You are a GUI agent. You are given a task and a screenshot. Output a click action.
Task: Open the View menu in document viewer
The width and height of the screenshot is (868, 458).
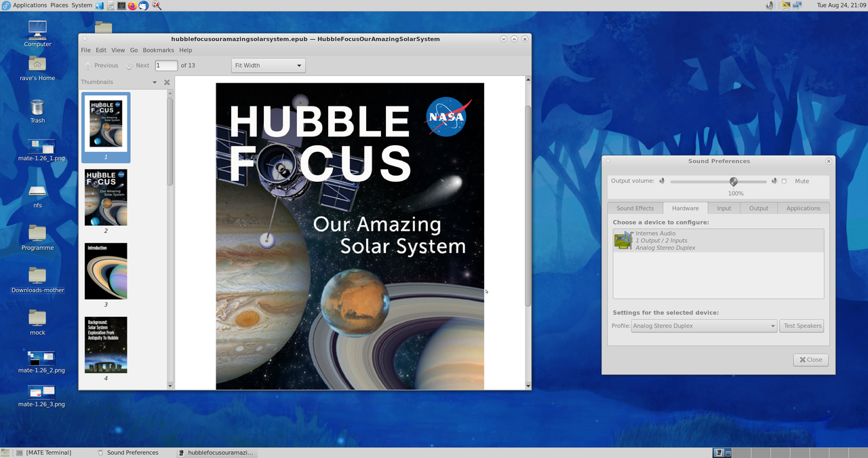click(x=118, y=50)
